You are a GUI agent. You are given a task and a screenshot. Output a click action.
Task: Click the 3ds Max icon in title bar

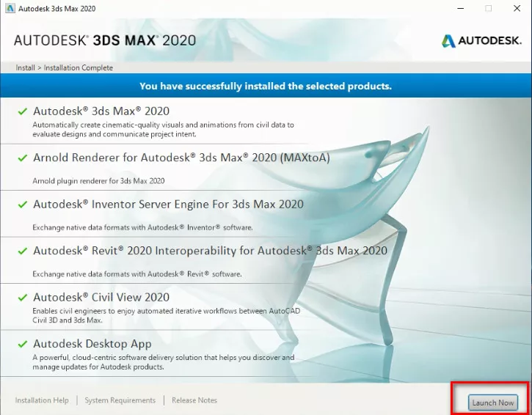coord(10,8)
